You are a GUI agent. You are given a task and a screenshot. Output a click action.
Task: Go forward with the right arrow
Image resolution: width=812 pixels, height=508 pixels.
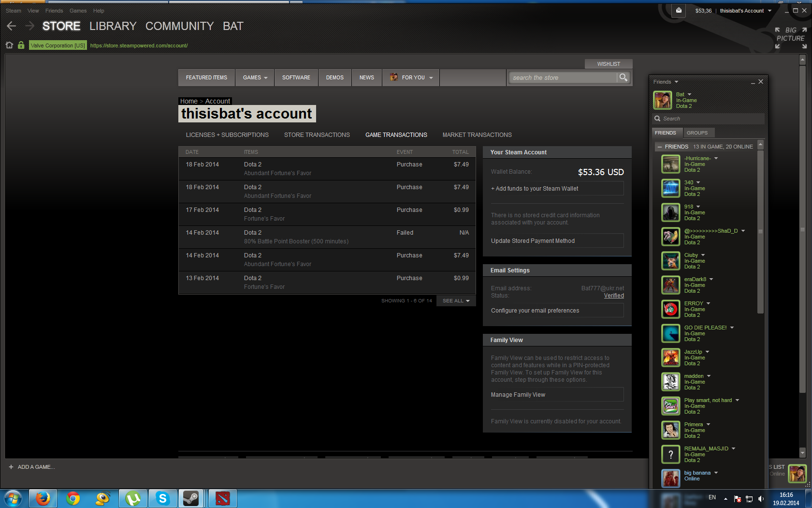[29, 26]
